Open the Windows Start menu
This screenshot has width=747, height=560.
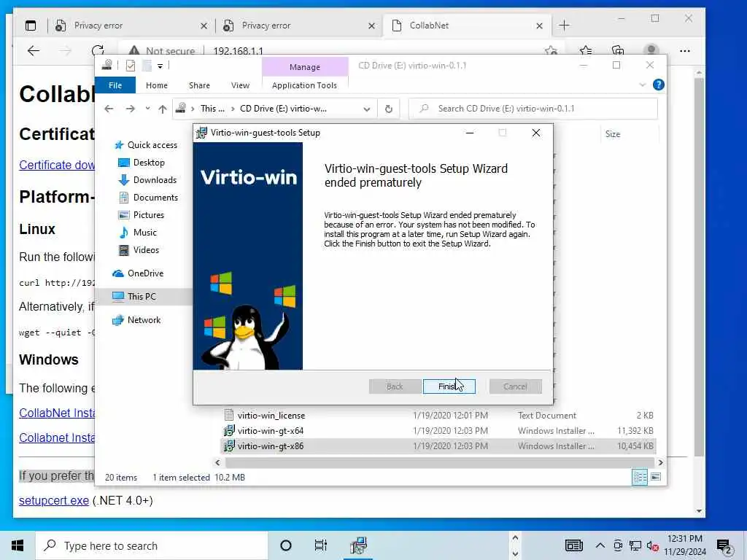tap(18, 545)
